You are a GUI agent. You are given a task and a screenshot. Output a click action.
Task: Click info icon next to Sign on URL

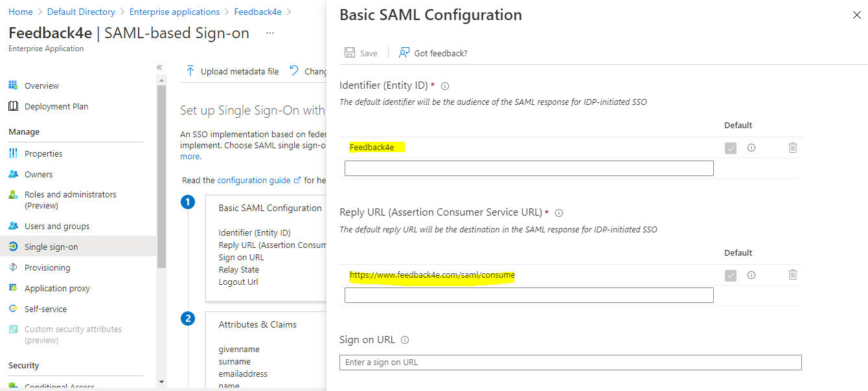click(405, 340)
